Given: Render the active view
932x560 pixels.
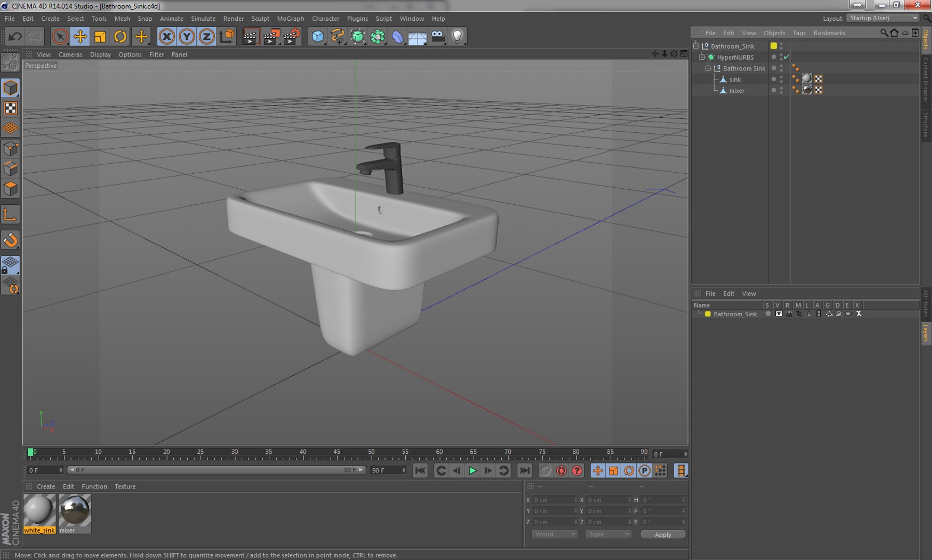Looking at the screenshot, I should pos(251,36).
